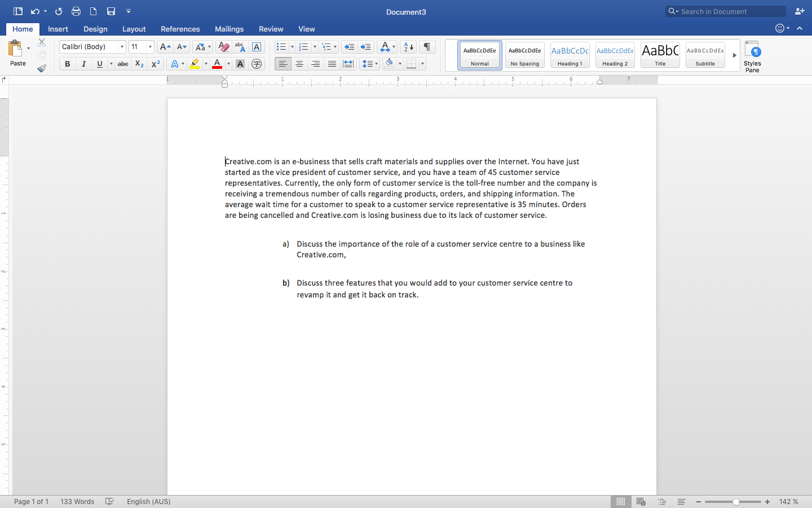Apply the No Spacing style
Image resolution: width=812 pixels, height=508 pixels.
(525, 55)
